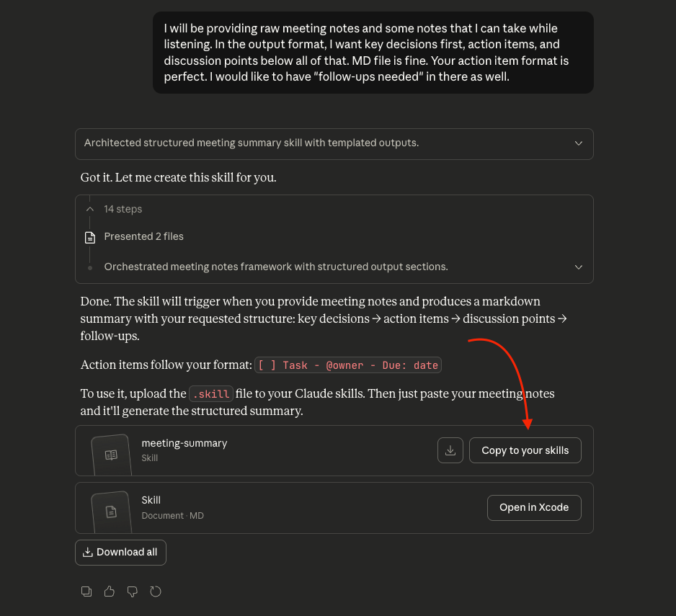This screenshot has width=676, height=616.
Task: Open the Skill MD document icon
Action: click(111, 512)
